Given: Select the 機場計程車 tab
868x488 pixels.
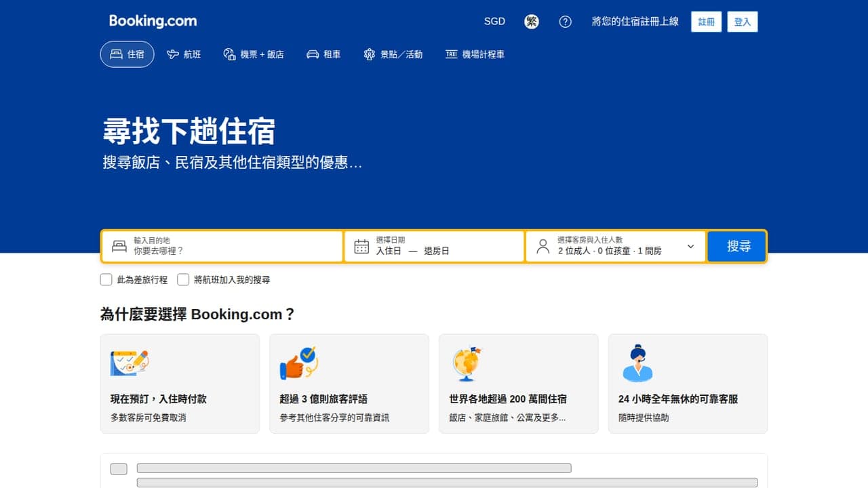Looking at the screenshot, I should [x=475, y=54].
